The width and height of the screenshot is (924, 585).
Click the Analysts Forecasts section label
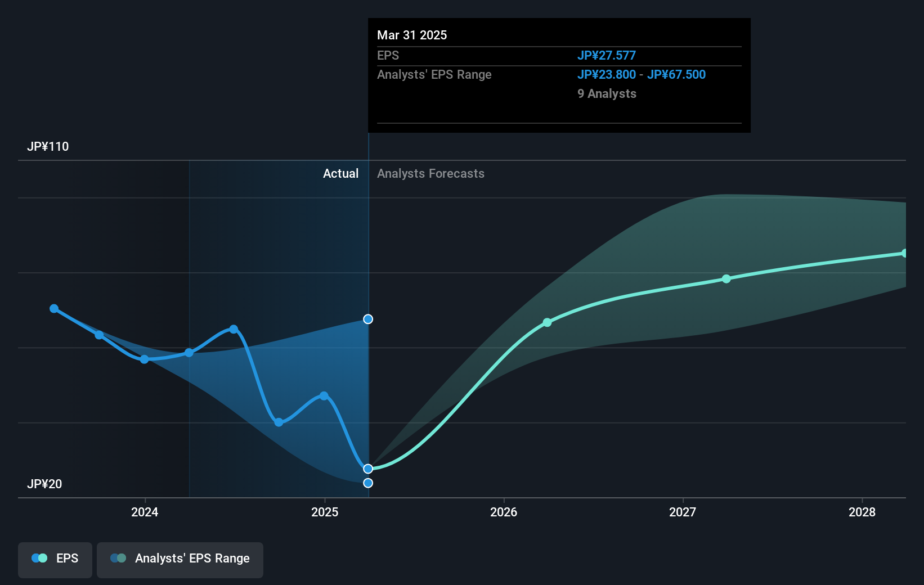point(430,174)
